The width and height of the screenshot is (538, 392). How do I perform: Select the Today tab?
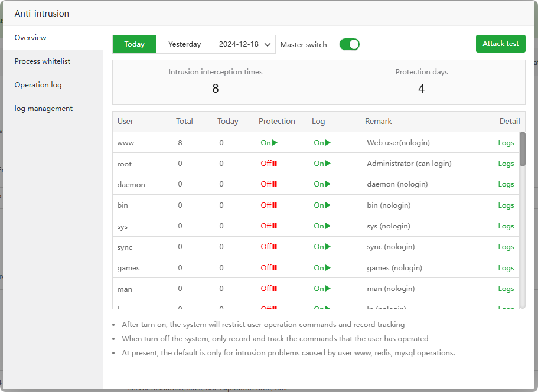click(134, 44)
